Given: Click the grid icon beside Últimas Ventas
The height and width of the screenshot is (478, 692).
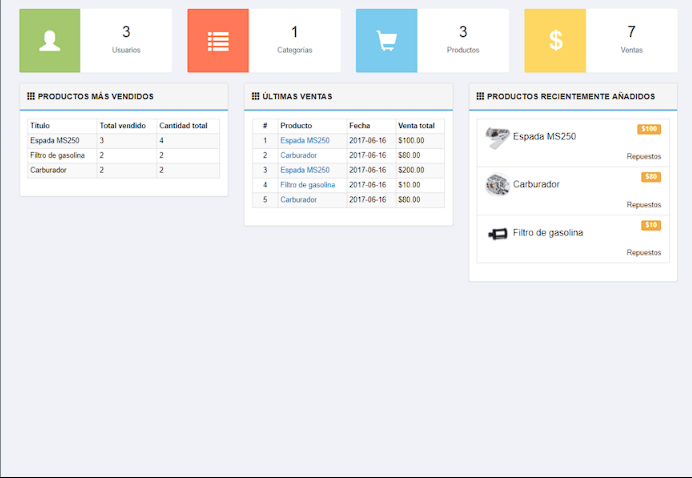Looking at the screenshot, I should (256, 97).
